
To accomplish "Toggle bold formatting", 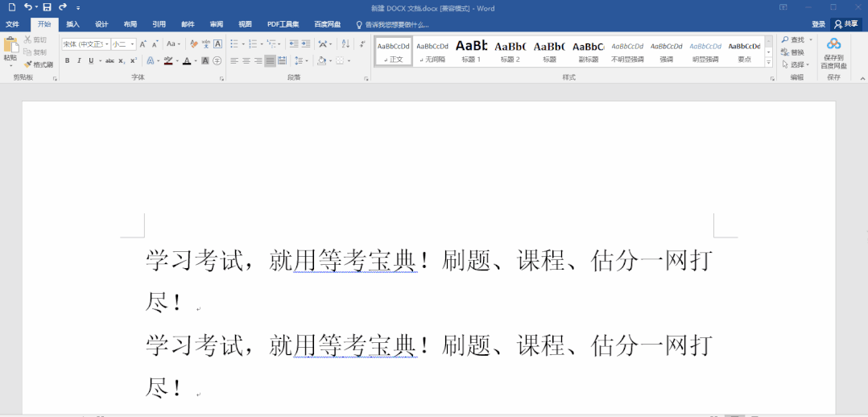I will pos(67,61).
